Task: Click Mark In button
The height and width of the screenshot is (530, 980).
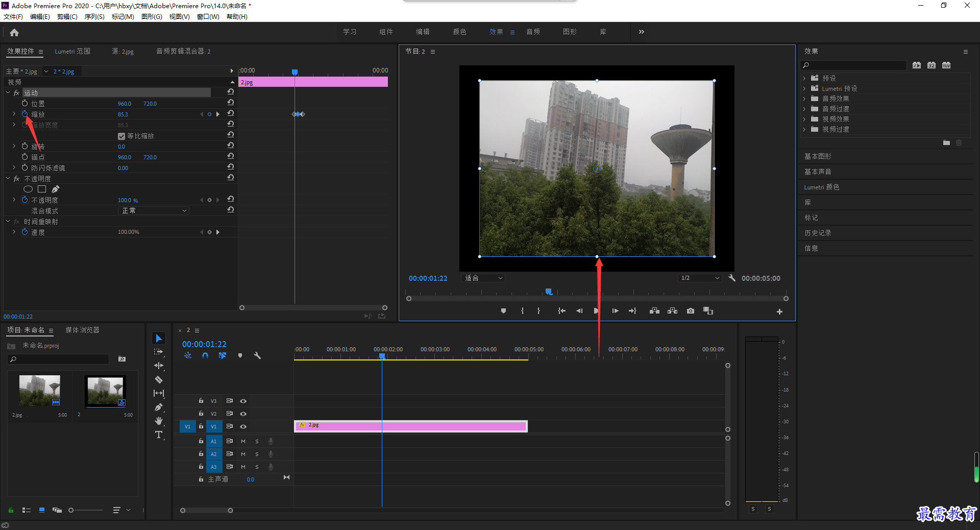Action: (x=522, y=311)
